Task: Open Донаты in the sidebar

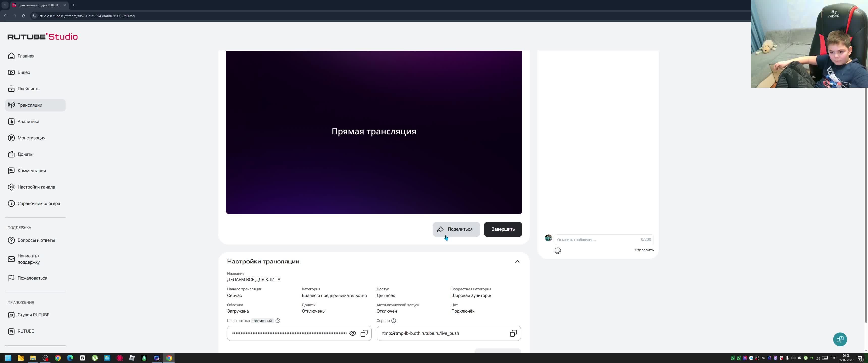Action: click(25, 154)
